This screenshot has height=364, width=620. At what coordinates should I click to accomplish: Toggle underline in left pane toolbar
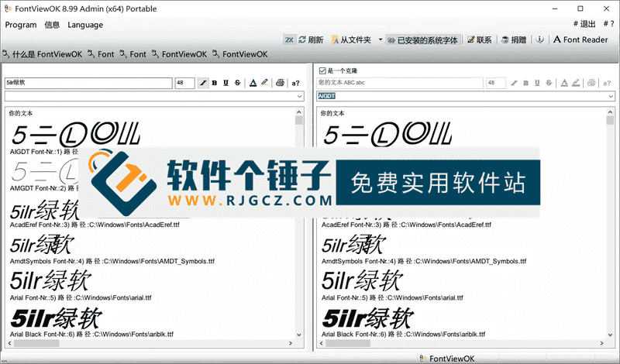(226, 83)
